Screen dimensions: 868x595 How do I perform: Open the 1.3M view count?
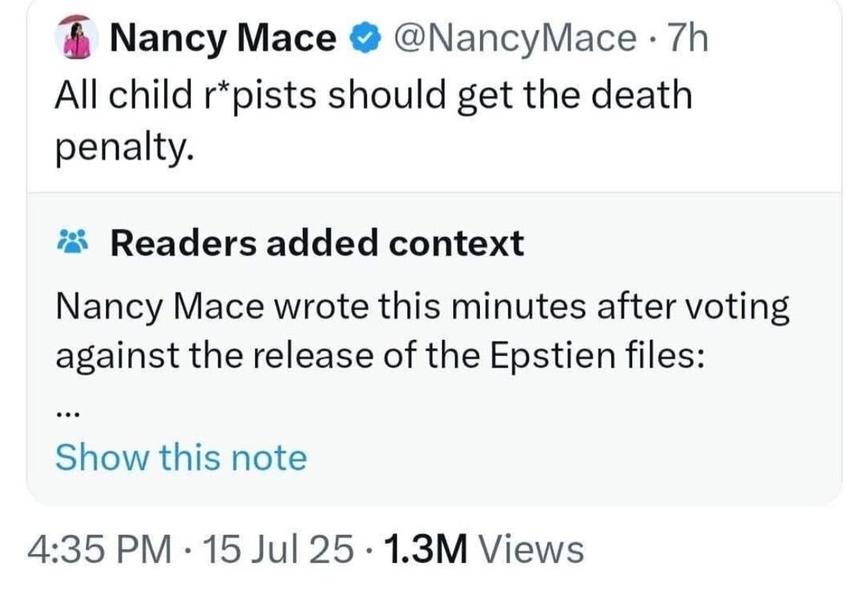(x=425, y=548)
